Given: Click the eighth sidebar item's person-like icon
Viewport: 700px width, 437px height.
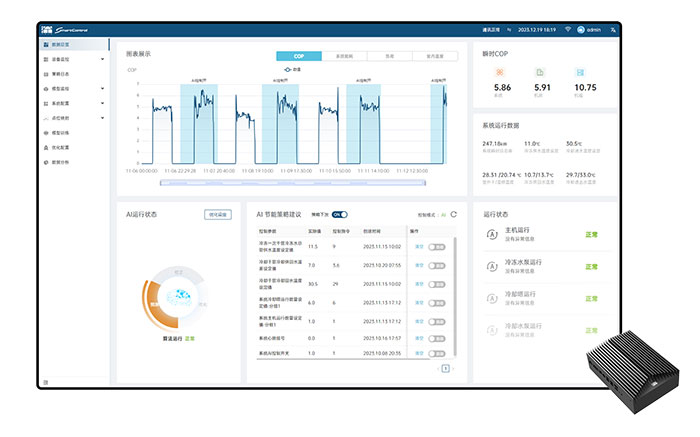Looking at the screenshot, I should pos(46,148).
